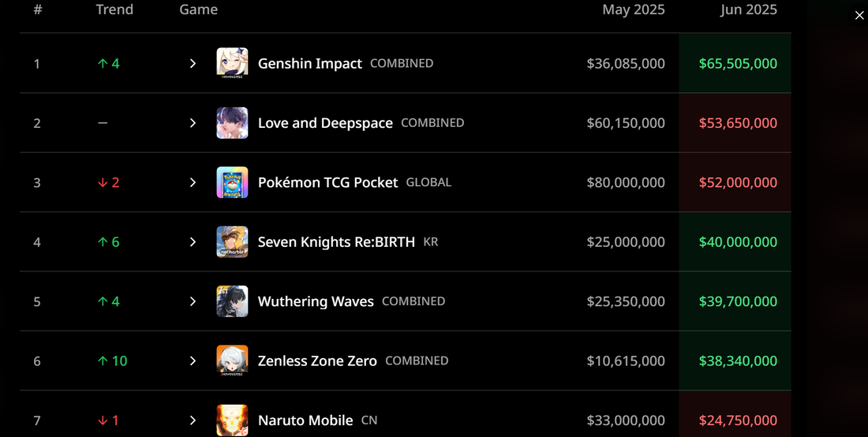Open the Zenless Zone Zero icon
Viewport: 868px width, 437px height.
pyautogui.click(x=232, y=360)
